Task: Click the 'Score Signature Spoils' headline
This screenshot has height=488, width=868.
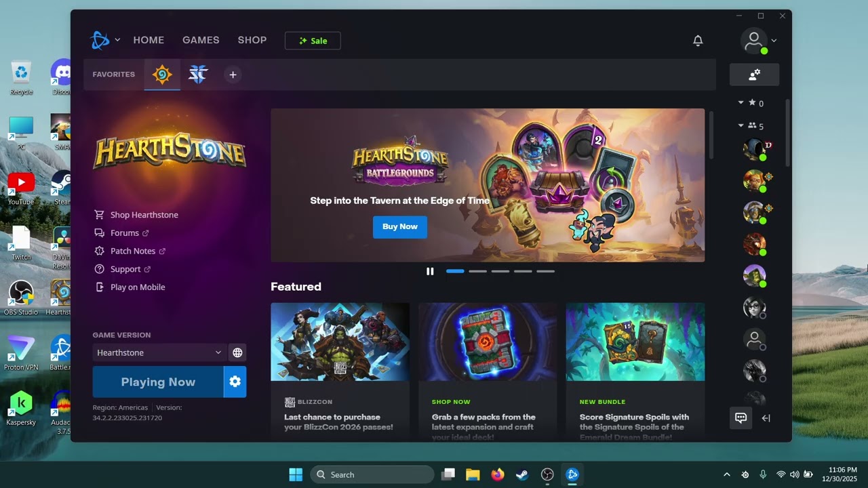Action: 634,427
